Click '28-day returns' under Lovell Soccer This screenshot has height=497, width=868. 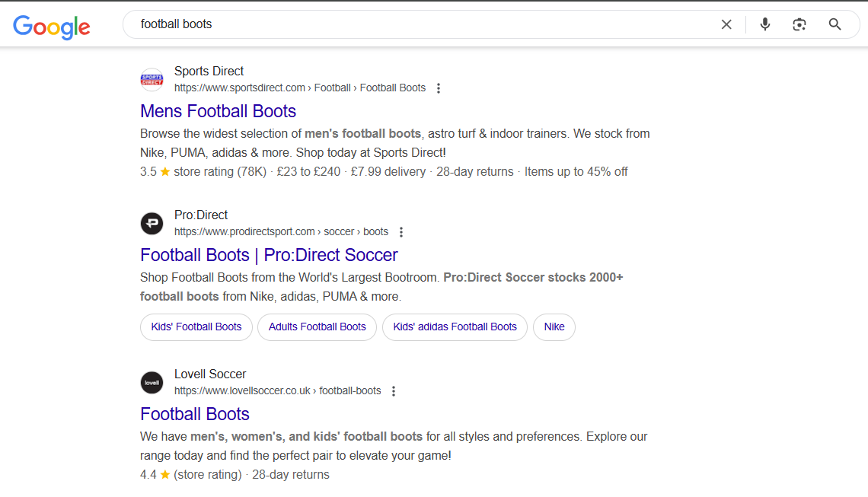click(x=291, y=475)
